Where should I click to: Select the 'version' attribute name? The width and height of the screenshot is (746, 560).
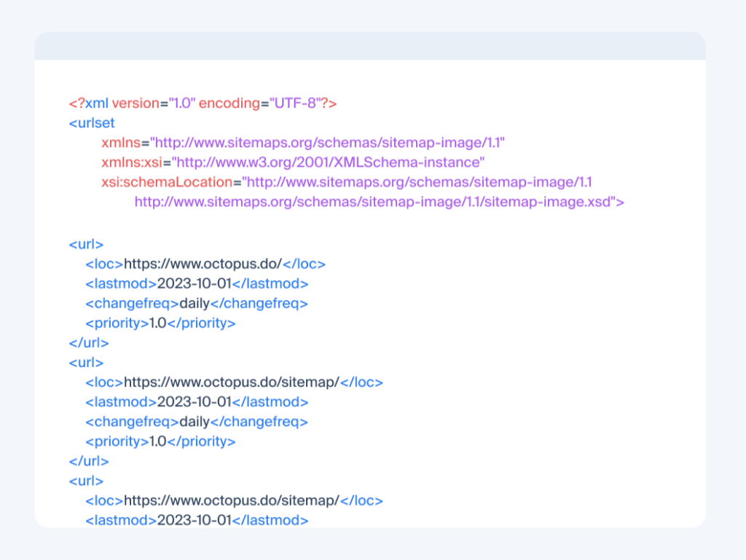[x=136, y=103]
